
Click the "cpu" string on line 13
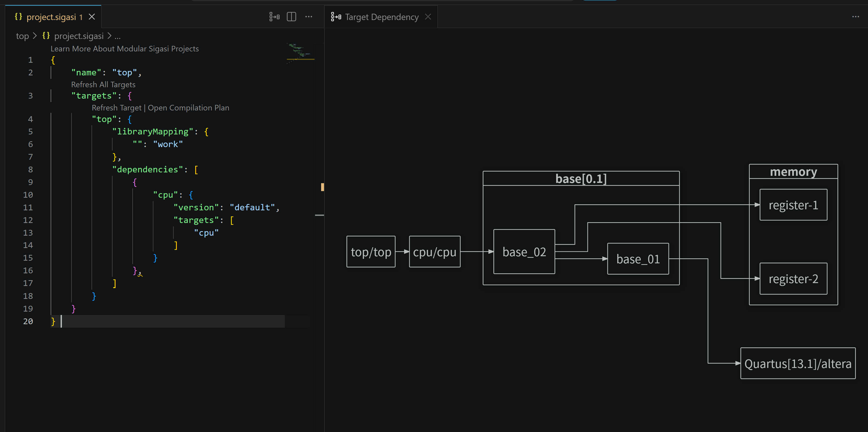click(x=206, y=233)
